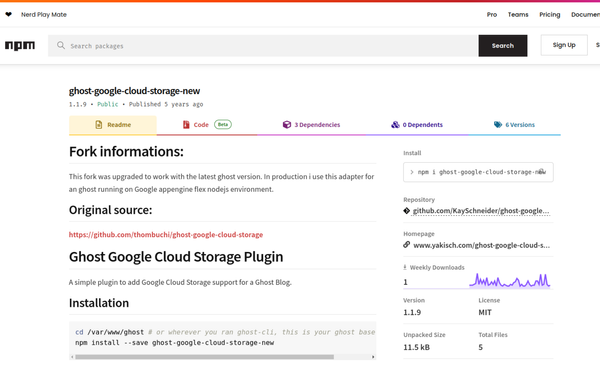600x365 pixels.
Task: Open the www.yakisch.com homepage link
Action: coord(481,245)
